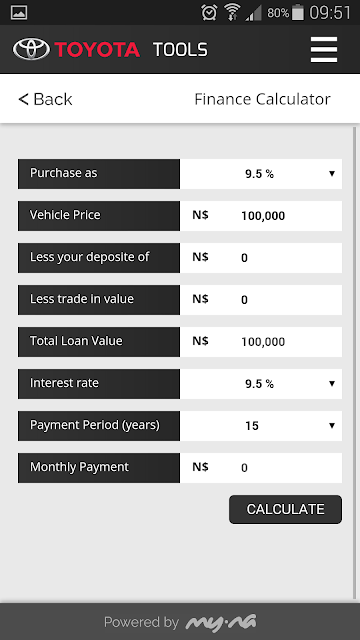The width and height of the screenshot is (360, 640).
Task: Tap the my.na logo in footer
Action: 221,622
